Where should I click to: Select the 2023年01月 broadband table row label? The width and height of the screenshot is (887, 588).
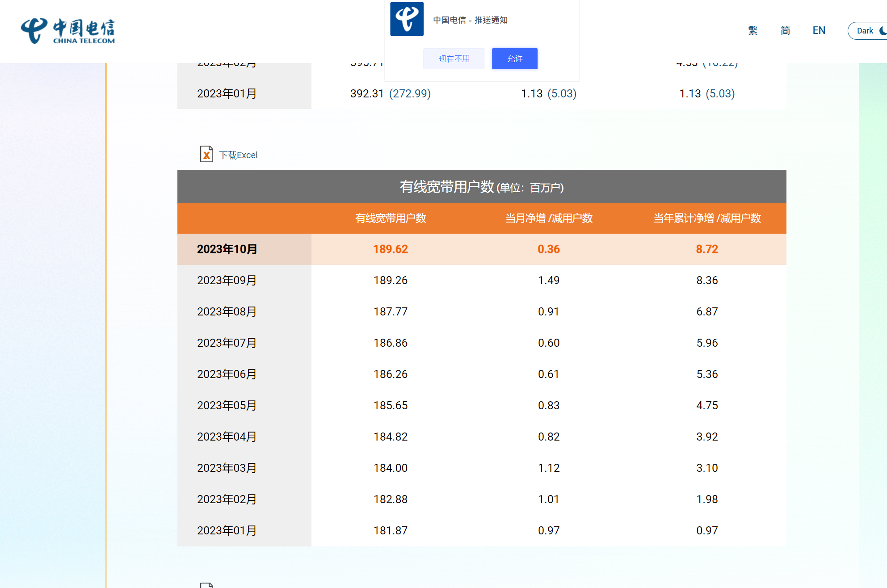(227, 531)
